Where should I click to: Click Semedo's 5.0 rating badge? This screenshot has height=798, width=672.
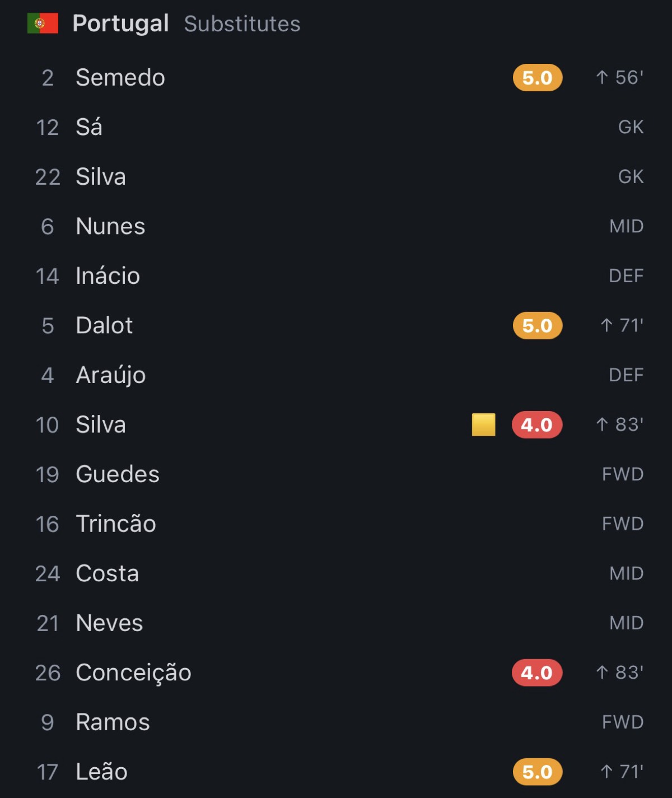[x=538, y=78]
